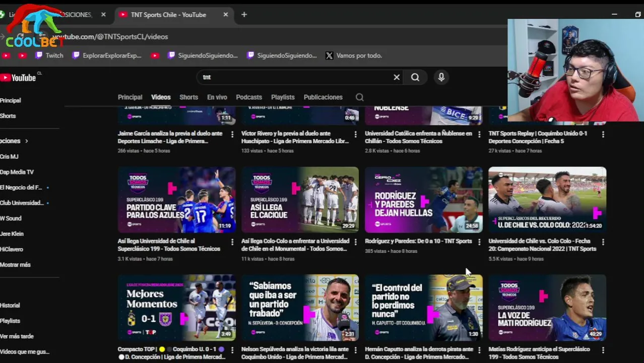Open options for Campeonato Nacional 2022 video
Screen dimensions: 644x363
click(x=603, y=243)
